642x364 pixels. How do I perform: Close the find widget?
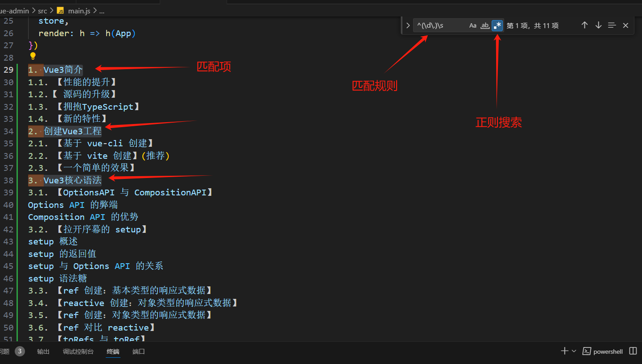click(x=625, y=25)
